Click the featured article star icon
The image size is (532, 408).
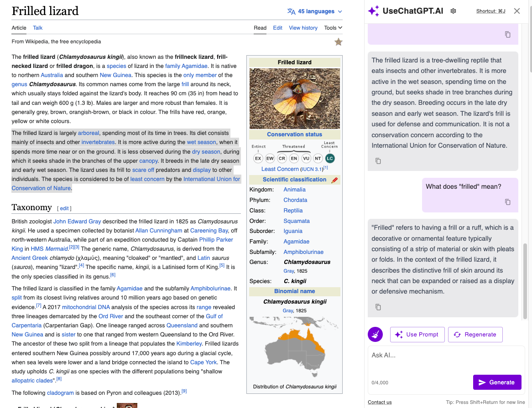tap(338, 42)
